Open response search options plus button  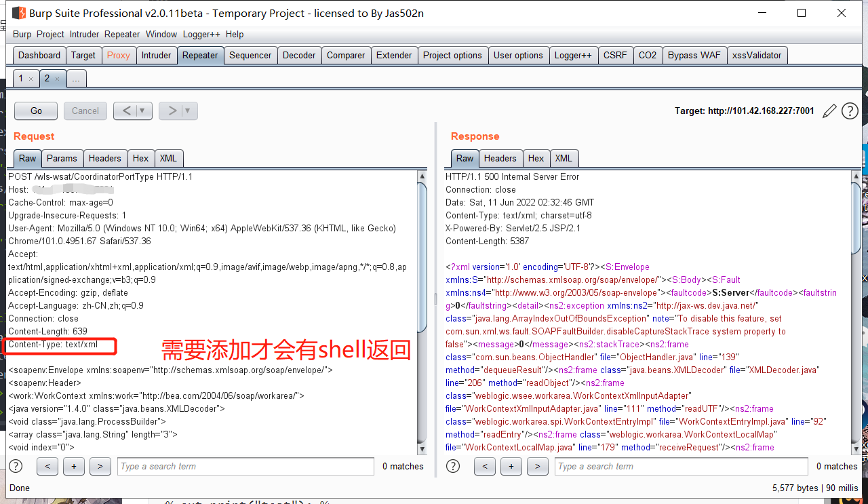[511, 466]
